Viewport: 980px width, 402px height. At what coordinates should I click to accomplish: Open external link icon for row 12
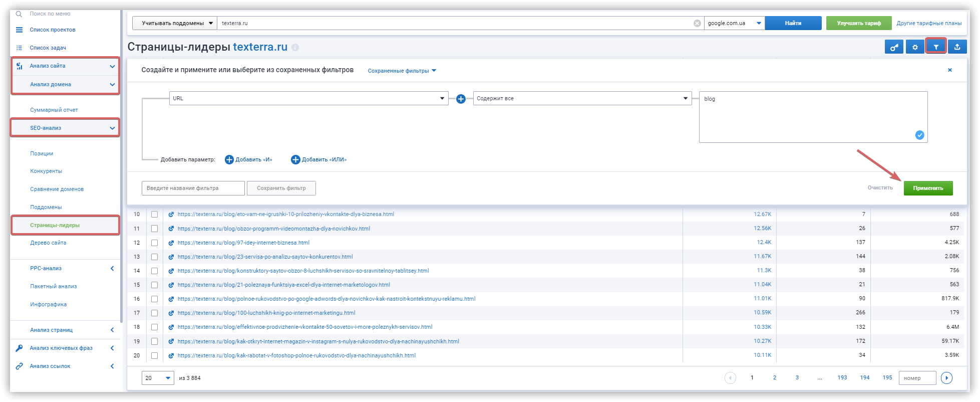pos(171,243)
